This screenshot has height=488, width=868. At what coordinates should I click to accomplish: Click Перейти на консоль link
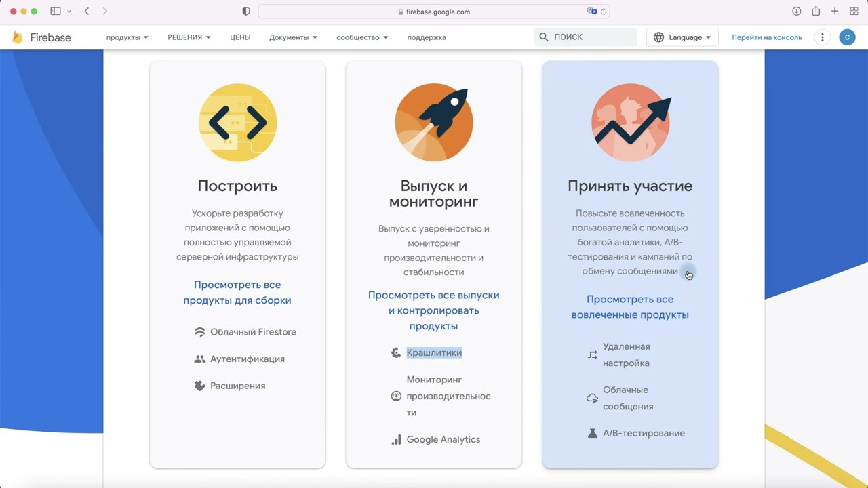click(x=766, y=37)
